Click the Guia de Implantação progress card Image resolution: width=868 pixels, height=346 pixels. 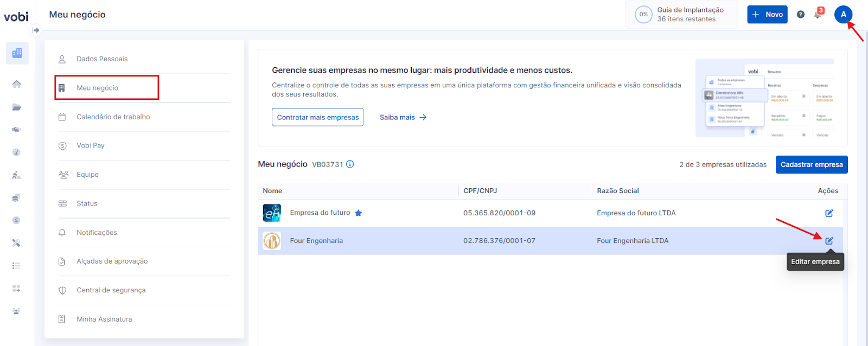pos(681,15)
